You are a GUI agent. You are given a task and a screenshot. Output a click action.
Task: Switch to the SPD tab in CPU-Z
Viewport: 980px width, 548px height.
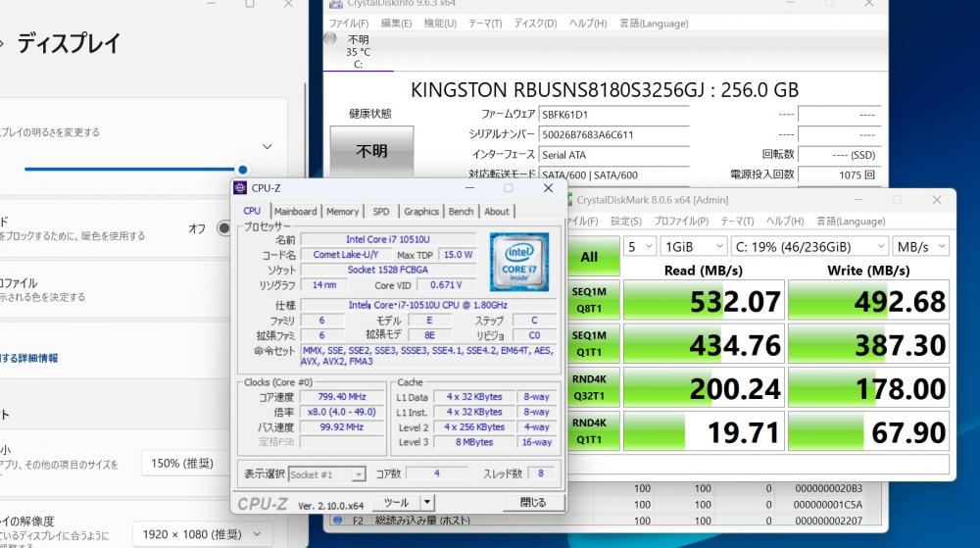[x=381, y=211]
